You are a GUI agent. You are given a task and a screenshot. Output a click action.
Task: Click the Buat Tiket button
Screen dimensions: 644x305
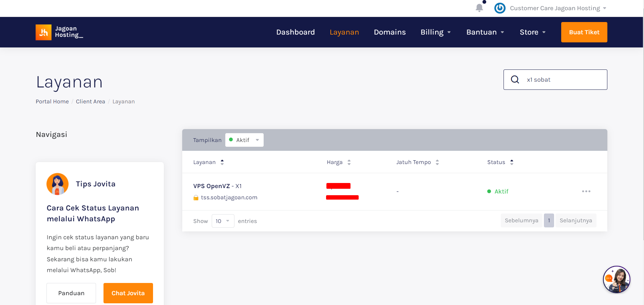pos(584,32)
